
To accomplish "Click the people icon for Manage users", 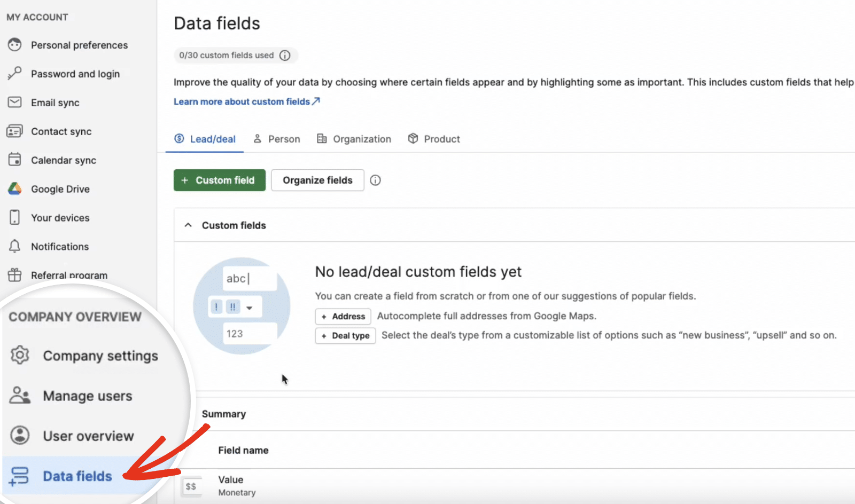I will pos(20,395).
